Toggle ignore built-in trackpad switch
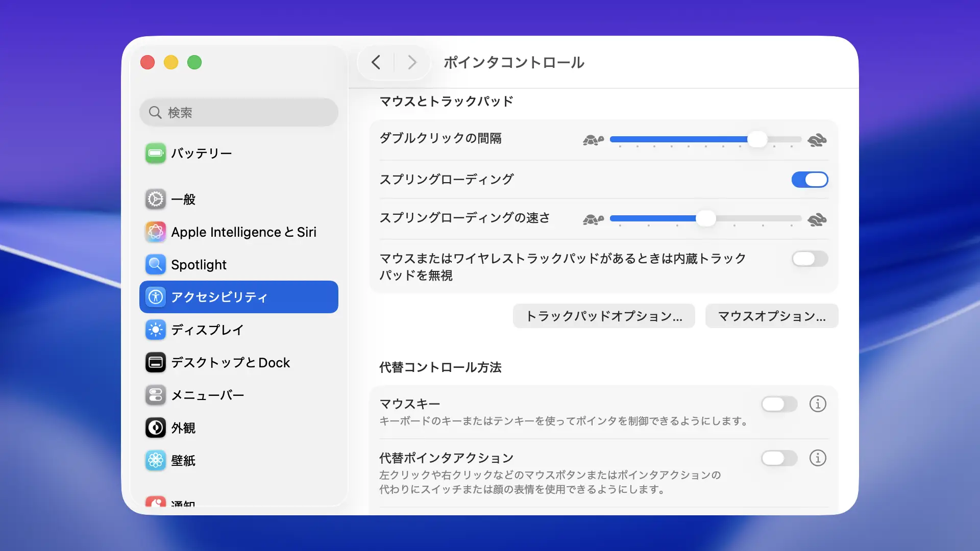Viewport: 980px width, 551px height. click(x=810, y=259)
